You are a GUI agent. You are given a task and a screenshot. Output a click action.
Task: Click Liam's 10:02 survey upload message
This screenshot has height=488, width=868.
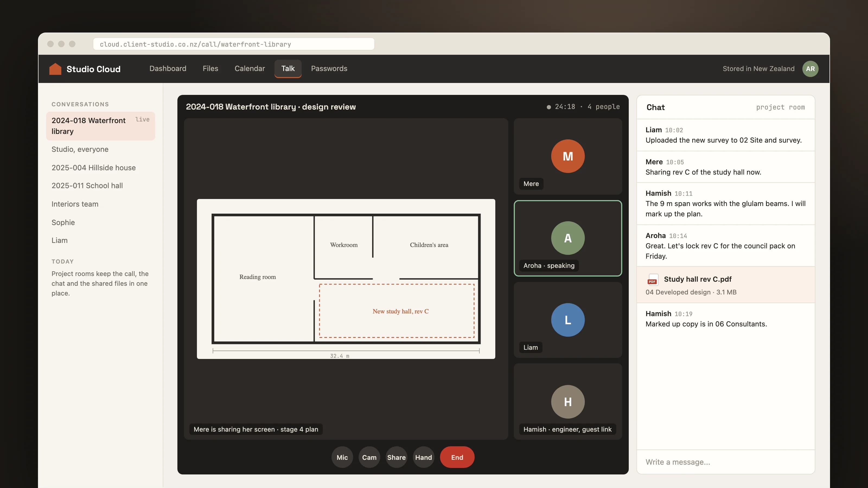click(x=726, y=135)
